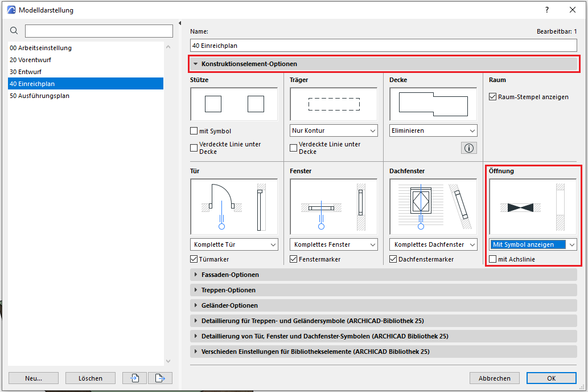
Task: Collapse the left panel with arrow
Action: click(180, 23)
